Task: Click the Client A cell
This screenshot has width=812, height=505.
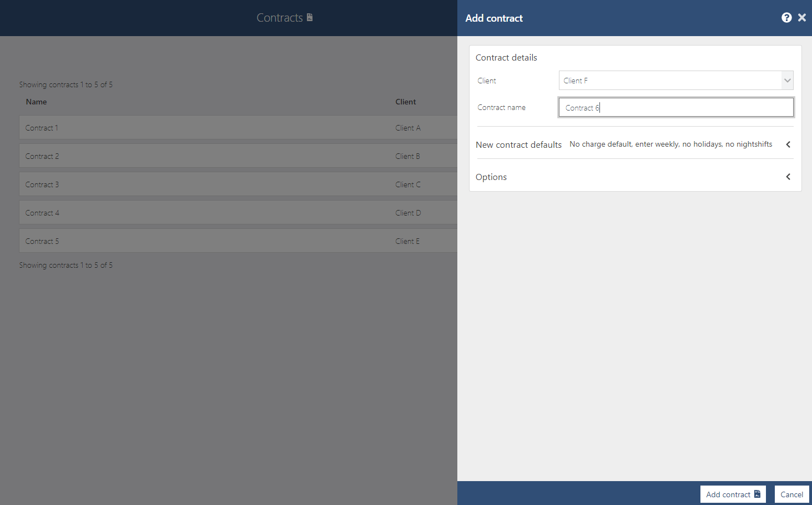Action: (x=408, y=128)
